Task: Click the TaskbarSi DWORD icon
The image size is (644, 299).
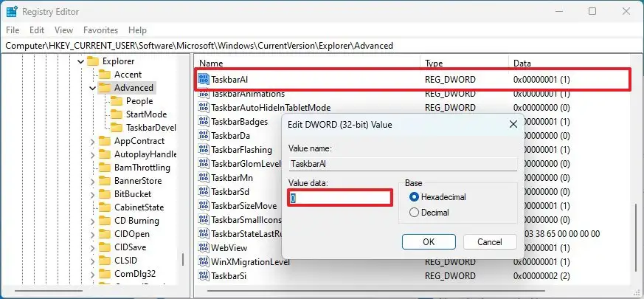Action: (204, 275)
